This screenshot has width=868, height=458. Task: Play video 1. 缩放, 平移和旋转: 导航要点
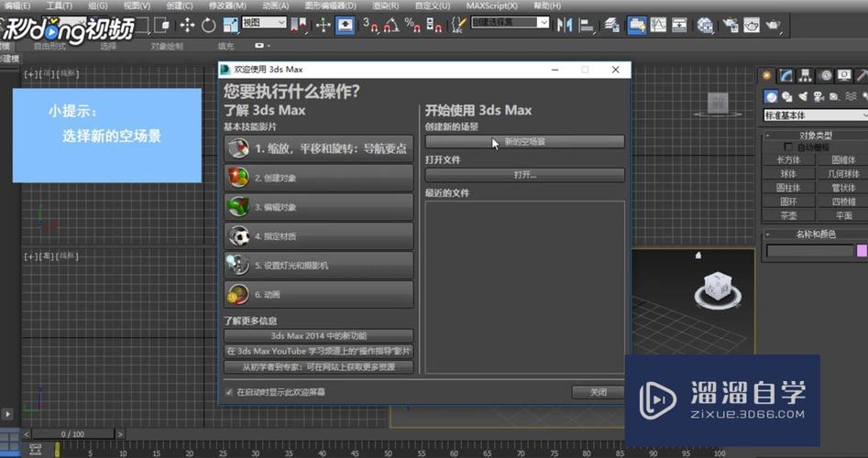click(x=318, y=148)
